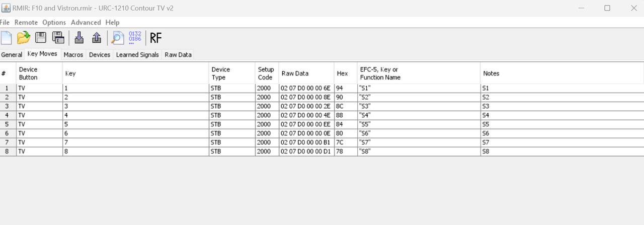This screenshot has width=644, height=225.
Task: Click TV device button in row 5
Action: click(39, 124)
